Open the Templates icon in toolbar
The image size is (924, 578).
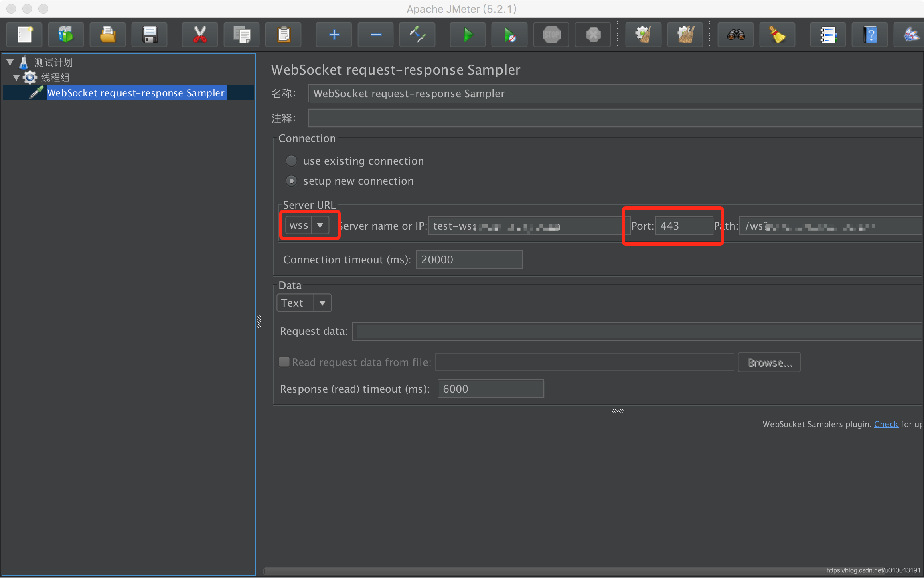coord(66,35)
